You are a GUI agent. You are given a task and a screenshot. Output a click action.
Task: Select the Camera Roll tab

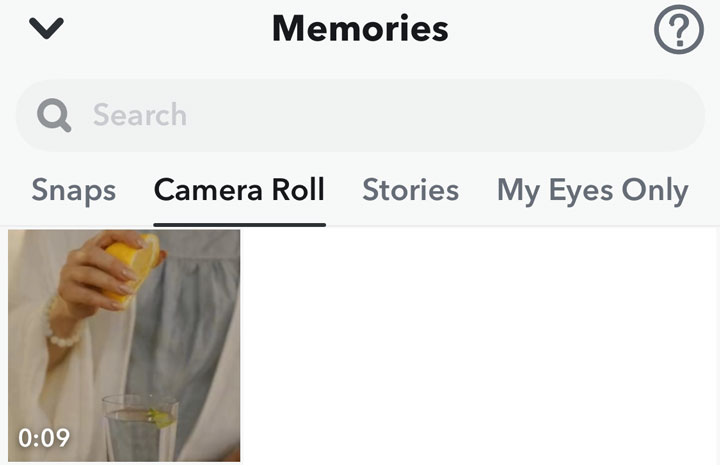(239, 190)
